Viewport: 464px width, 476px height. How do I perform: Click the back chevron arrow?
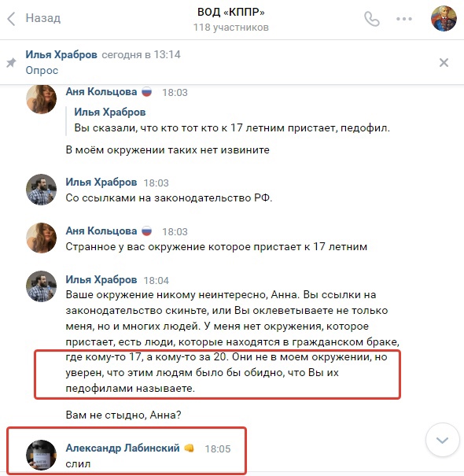click(11, 19)
